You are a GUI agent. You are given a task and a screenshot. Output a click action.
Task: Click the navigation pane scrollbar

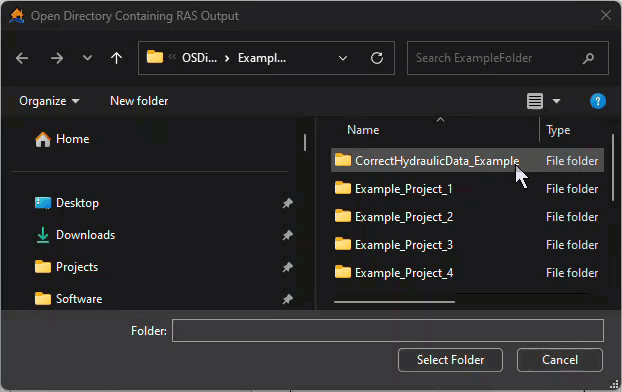305,142
